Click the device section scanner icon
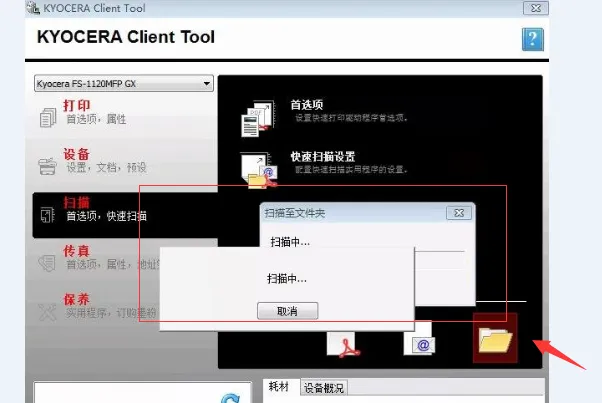Viewport: 602px width, 403px height. click(48, 166)
